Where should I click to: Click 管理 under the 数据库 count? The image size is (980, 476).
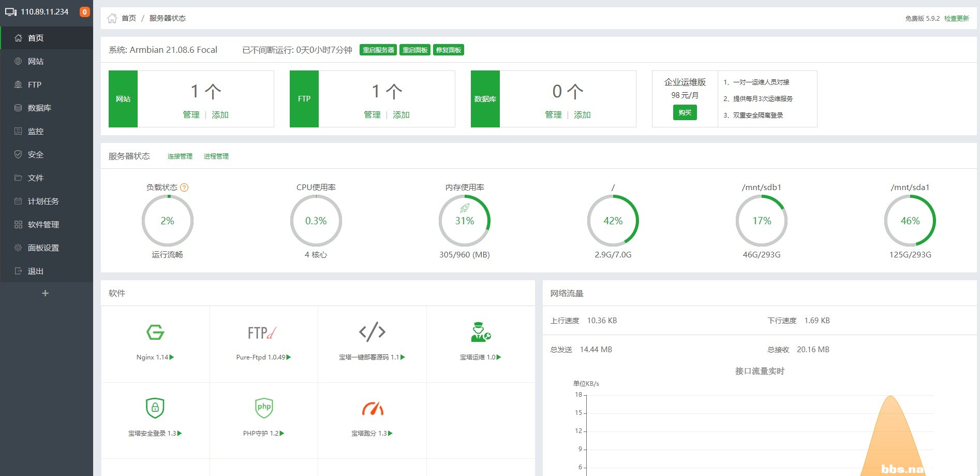(x=554, y=114)
